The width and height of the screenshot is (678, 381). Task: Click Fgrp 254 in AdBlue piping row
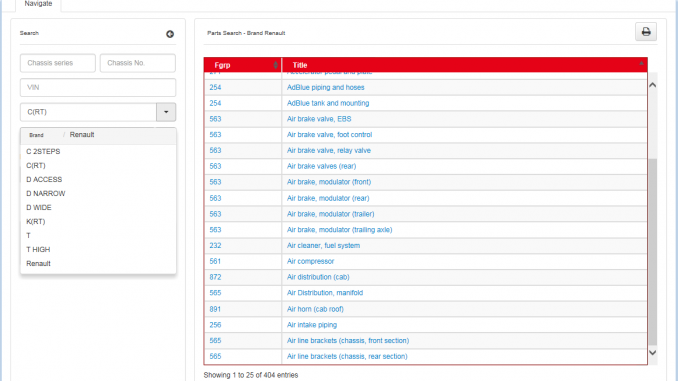click(215, 87)
